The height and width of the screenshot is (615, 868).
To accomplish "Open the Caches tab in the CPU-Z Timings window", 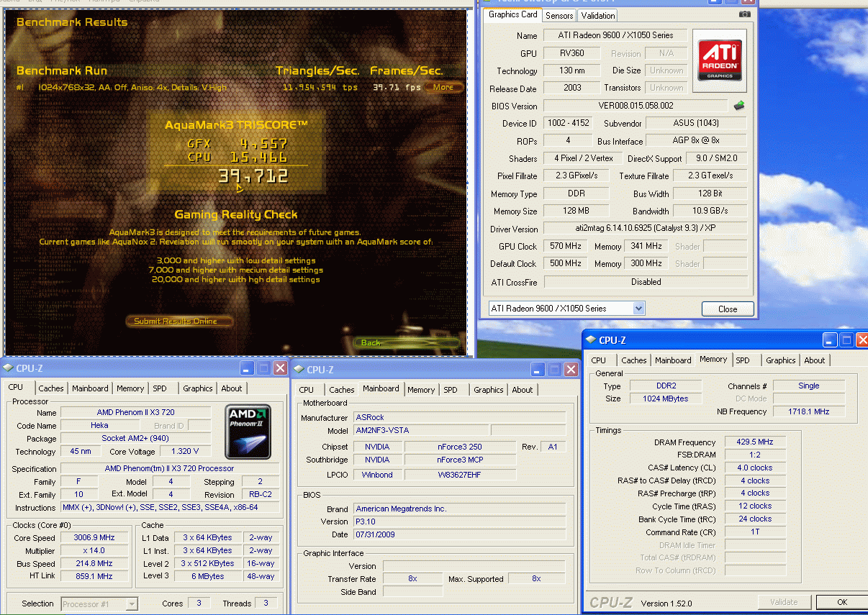I will click(x=634, y=360).
